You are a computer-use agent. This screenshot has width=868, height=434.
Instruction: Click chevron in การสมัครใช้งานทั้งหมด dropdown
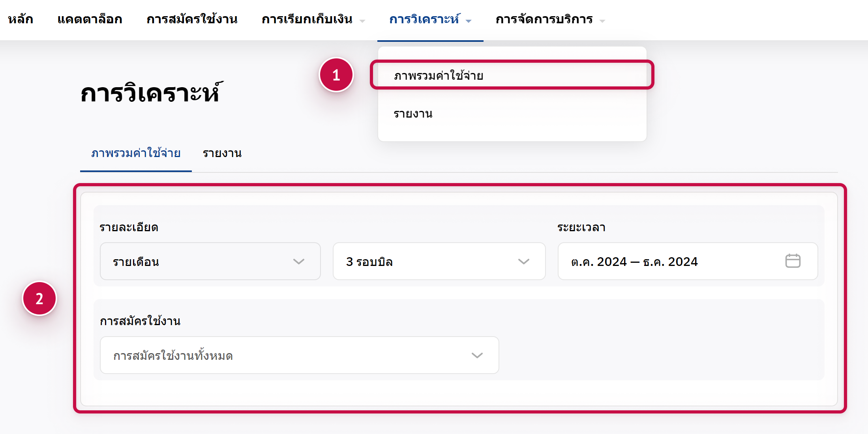point(477,355)
